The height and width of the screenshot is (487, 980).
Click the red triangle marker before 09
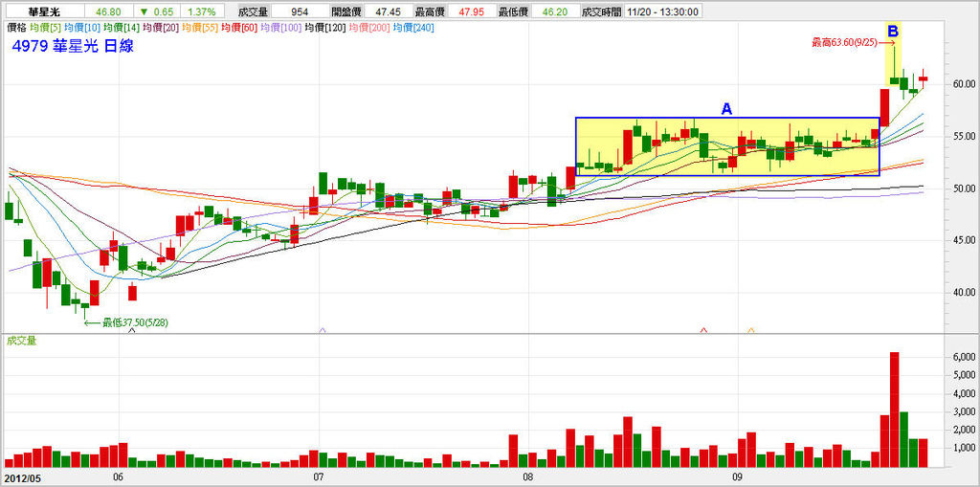703,329
